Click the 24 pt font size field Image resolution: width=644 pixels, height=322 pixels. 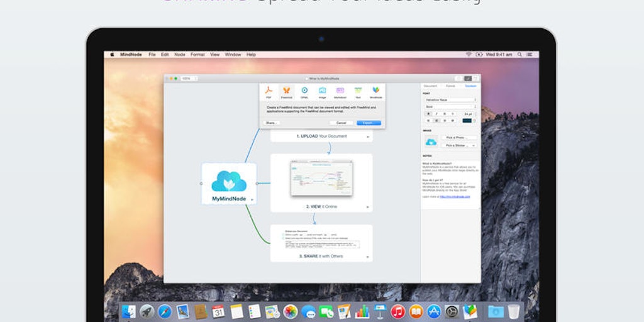point(468,114)
